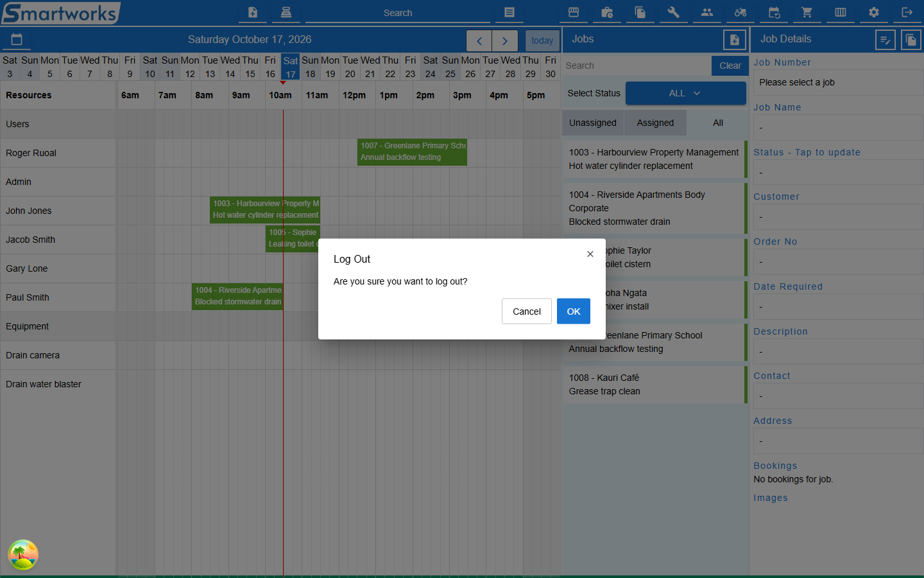The height and width of the screenshot is (578, 924).
Task: Switch to the All jobs tab
Action: 717,123
